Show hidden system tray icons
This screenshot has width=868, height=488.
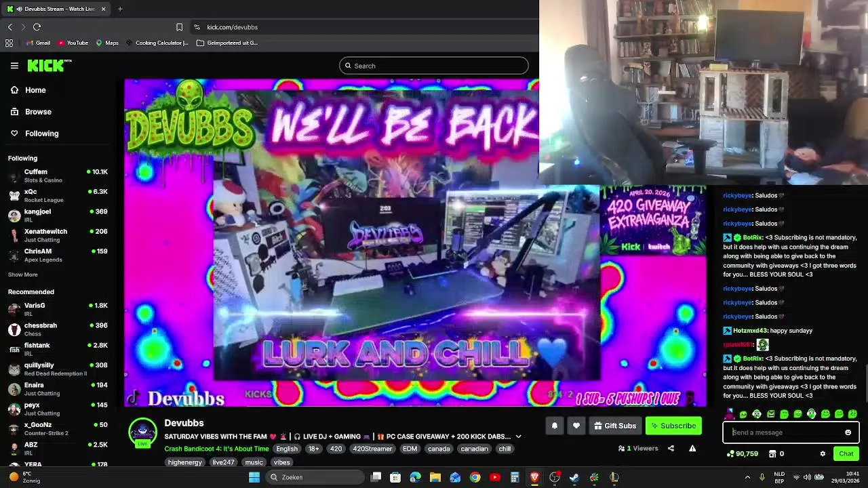coord(747,477)
